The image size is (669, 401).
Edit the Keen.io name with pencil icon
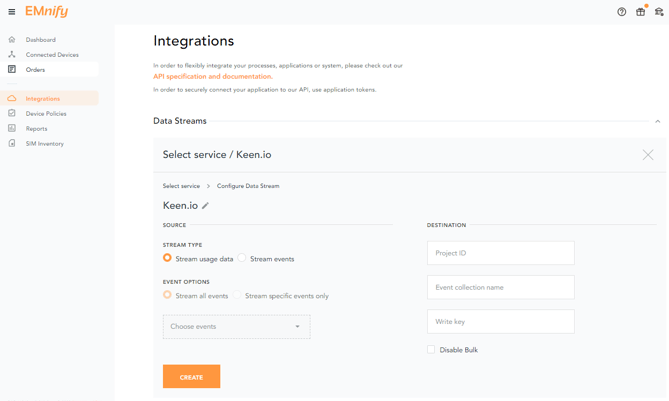[205, 206]
